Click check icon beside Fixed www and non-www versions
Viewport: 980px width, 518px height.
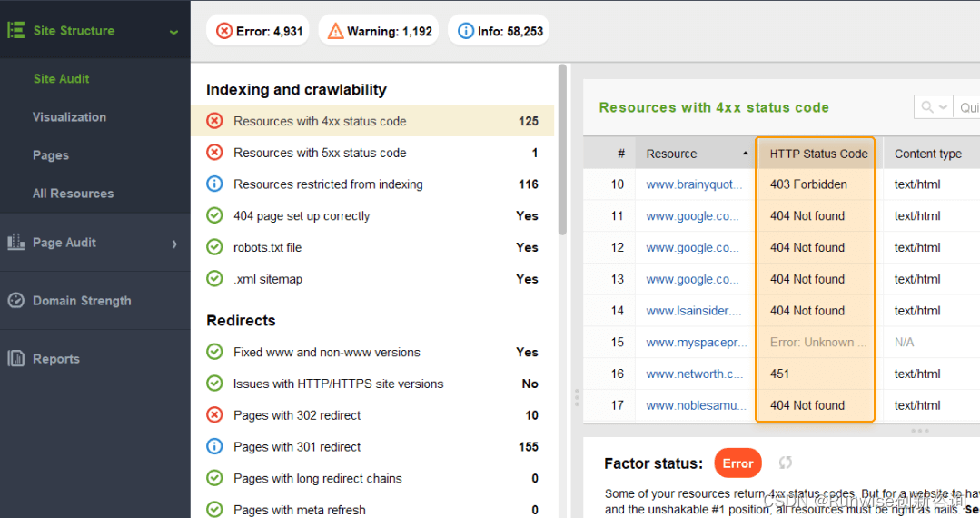[x=214, y=352]
